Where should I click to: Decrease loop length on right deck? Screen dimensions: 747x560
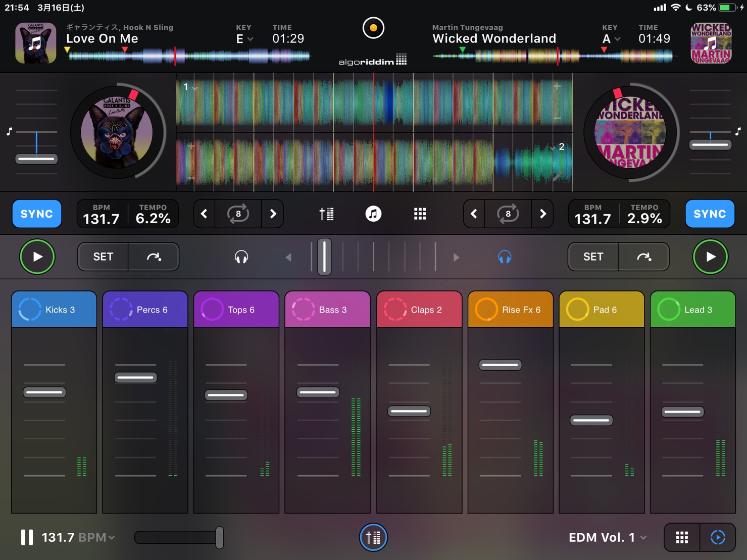474,214
